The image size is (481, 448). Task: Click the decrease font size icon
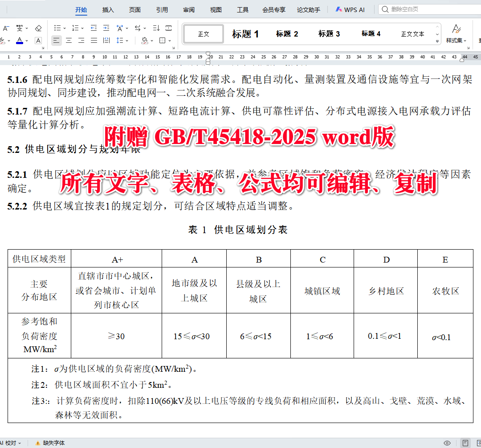click(5, 28)
